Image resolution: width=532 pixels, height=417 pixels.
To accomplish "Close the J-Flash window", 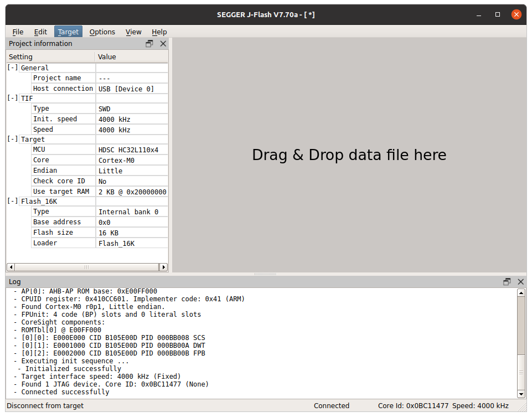I will click(516, 14).
